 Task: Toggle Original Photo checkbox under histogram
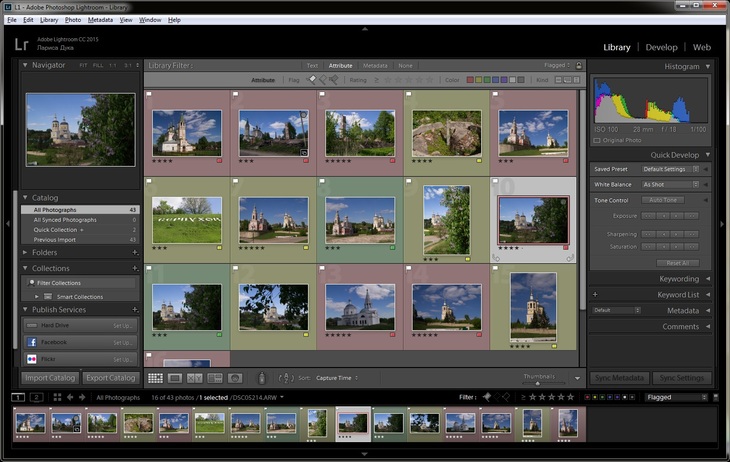[597, 140]
